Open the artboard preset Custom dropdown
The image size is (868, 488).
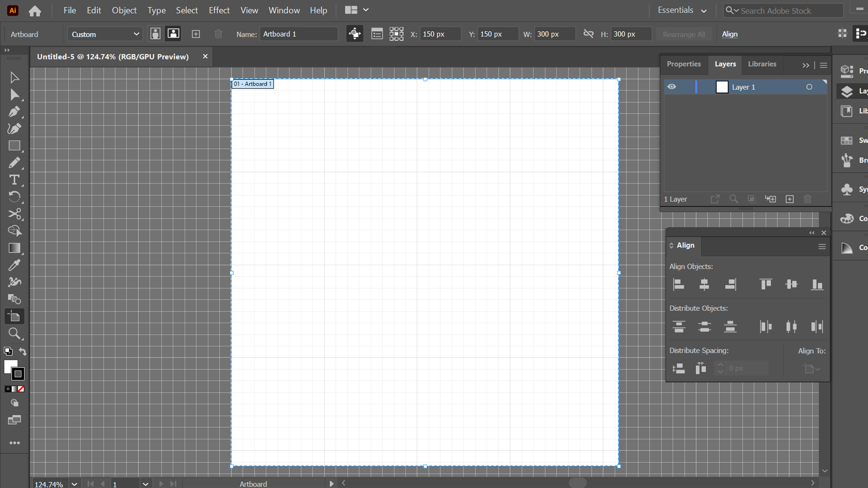click(105, 34)
